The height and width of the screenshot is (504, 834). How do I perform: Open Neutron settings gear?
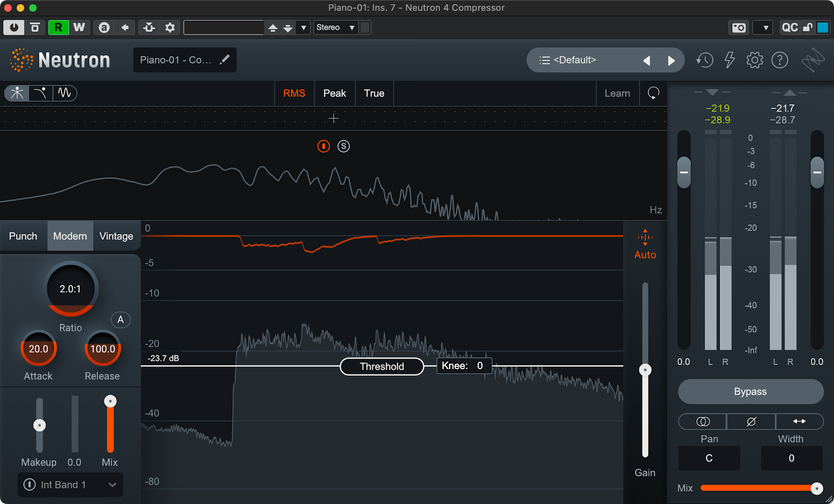tap(754, 60)
